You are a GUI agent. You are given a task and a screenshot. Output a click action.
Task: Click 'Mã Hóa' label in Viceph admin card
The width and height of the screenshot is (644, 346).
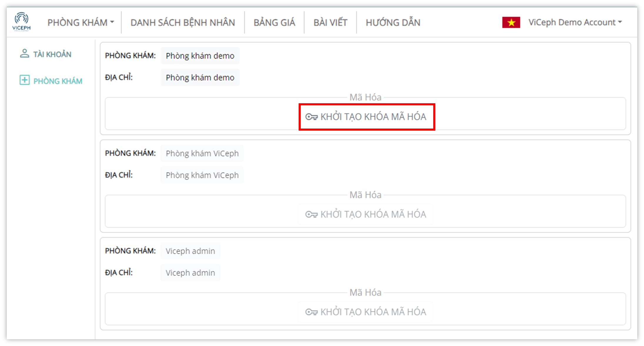click(365, 292)
